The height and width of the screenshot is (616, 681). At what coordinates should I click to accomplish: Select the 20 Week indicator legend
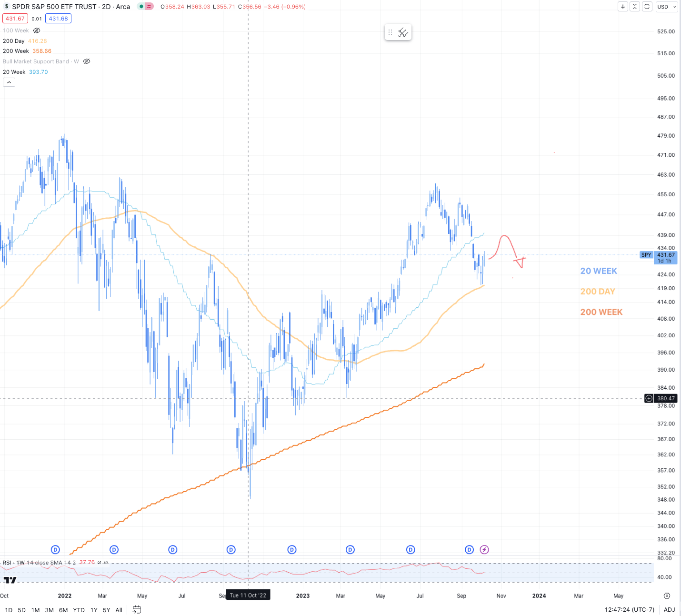point(25,72)
